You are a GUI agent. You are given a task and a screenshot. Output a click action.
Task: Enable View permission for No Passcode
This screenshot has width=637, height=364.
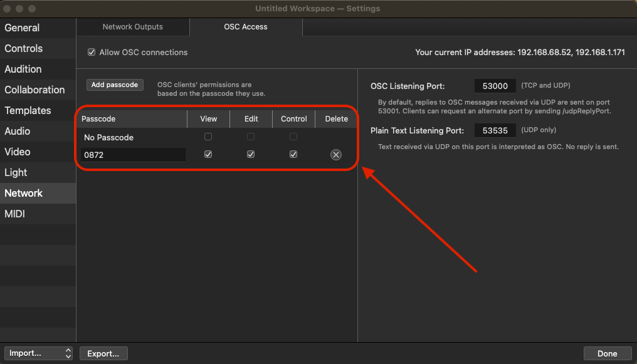(208, 137)
